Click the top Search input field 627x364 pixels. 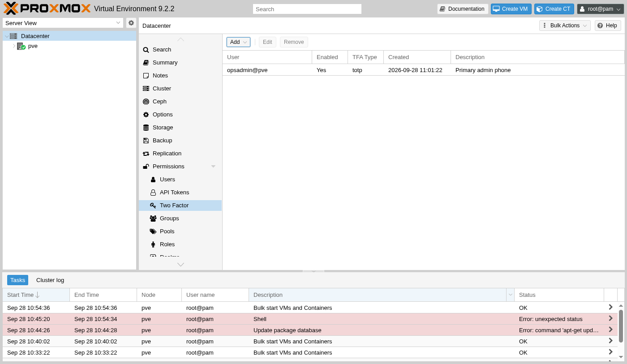307,9
